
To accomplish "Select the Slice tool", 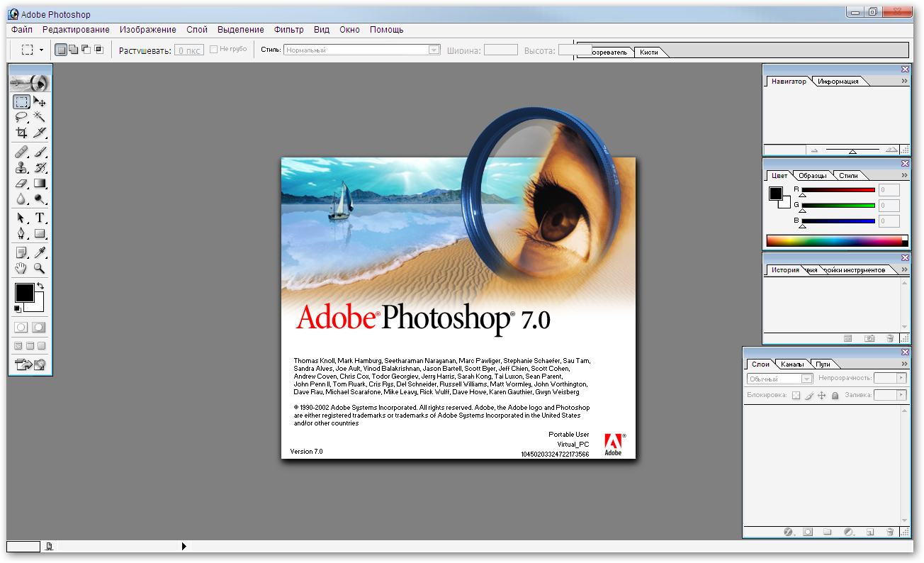I will 40,133.
